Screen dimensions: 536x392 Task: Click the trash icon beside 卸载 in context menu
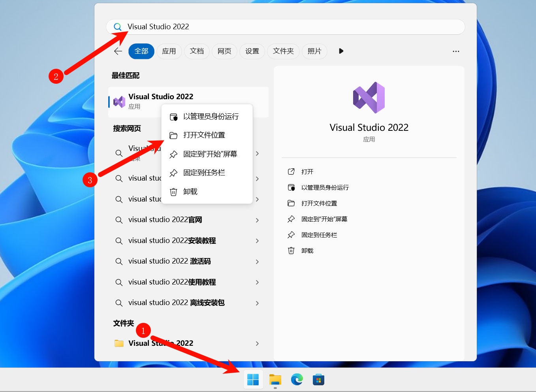173,192
